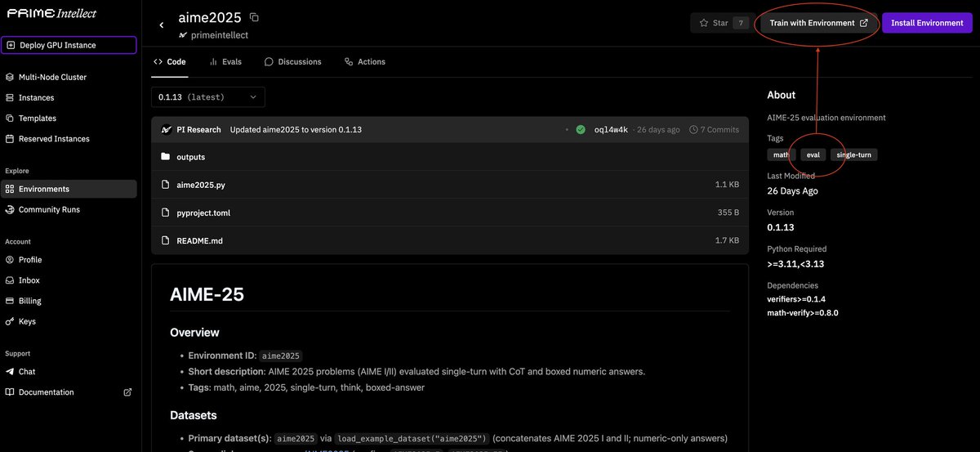The width and height of the screenshot is (980, 452).
Task: Open the aime2025.py file
Action: (x=449, y=185)
